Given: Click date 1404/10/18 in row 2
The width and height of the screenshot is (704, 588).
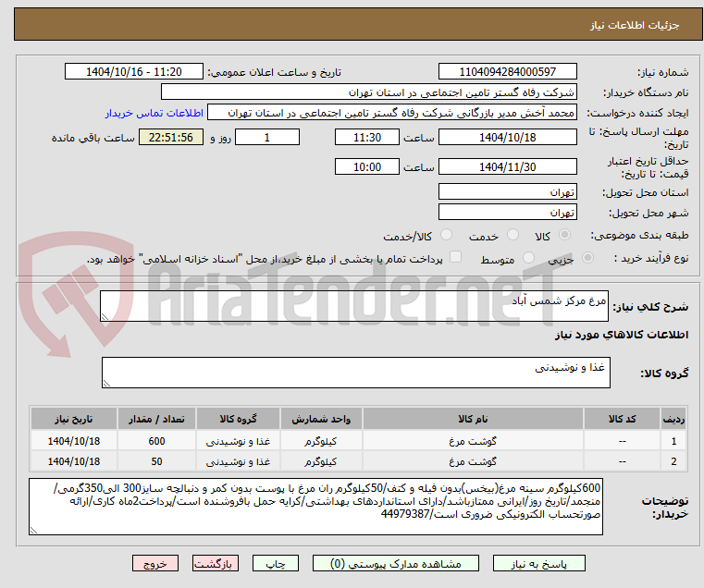Looking at the screenshot, I should tap(74, 461).
